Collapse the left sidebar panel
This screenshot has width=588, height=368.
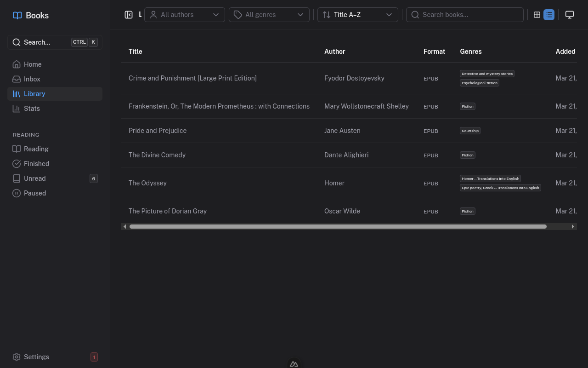coord(129,14)
